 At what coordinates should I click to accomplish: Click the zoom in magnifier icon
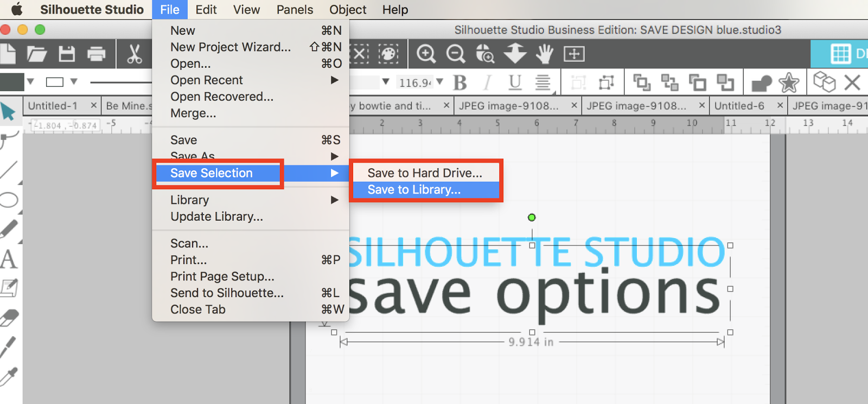pyautogui.click(x=426, y=54)
